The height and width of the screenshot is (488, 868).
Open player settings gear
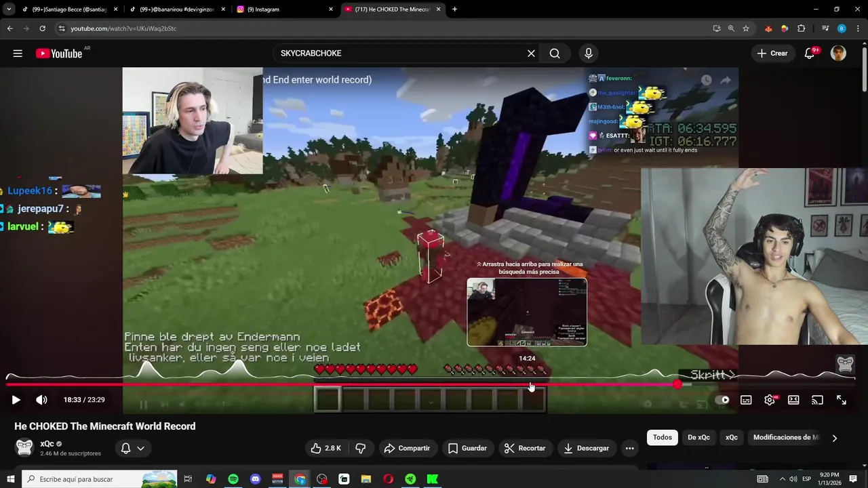click(x=770, y=400)
